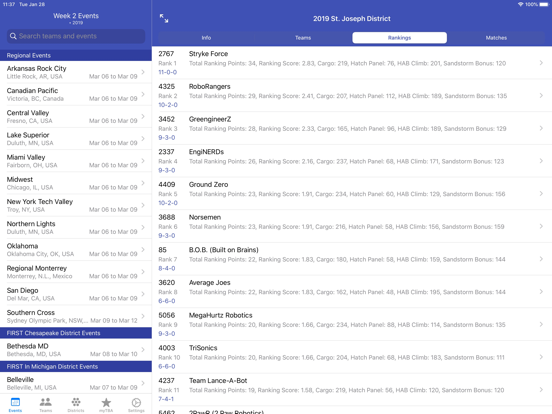
Task: Tap the search magnifier icon
Action: [x=13, y=36]
